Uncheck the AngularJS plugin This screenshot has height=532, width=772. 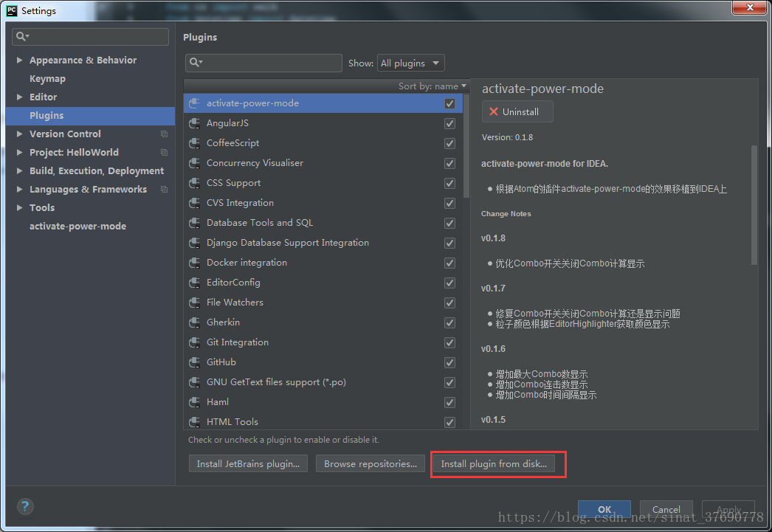click(449, 123)
